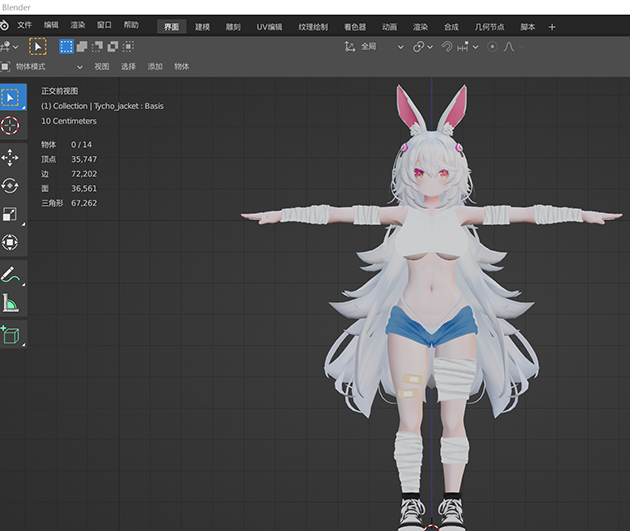This screenshot has height=531, width=630.
Task: Open the 物体 (Object) viewport menu
Action: point(182,67)
